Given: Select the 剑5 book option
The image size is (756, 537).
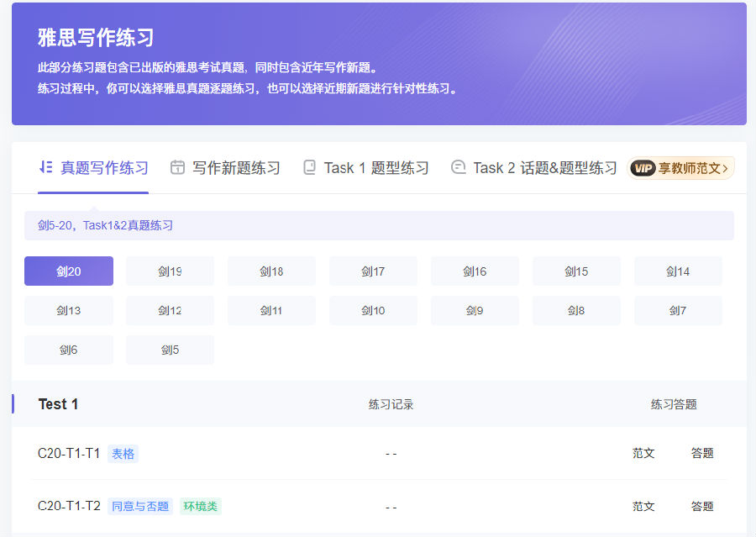Looking at the screenshot, I should click(x=170, y=350).
